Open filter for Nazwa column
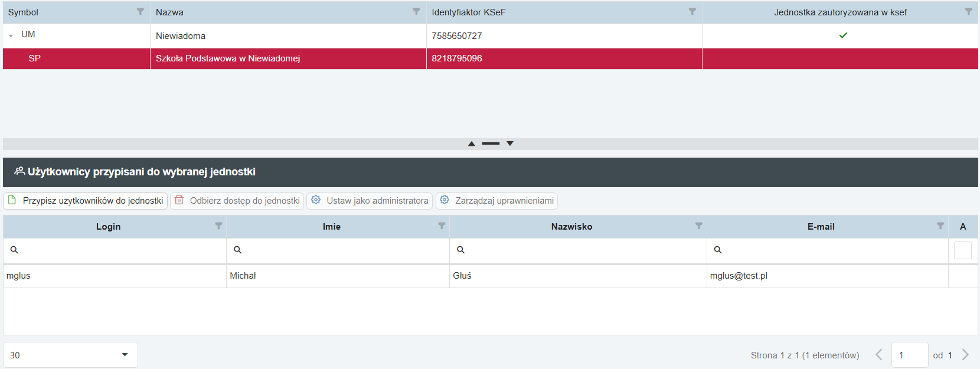 click(x=416, y=12)
